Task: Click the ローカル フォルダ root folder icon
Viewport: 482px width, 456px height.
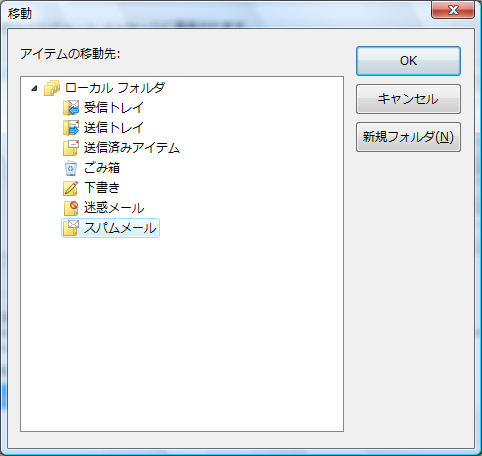Action: 52,88
